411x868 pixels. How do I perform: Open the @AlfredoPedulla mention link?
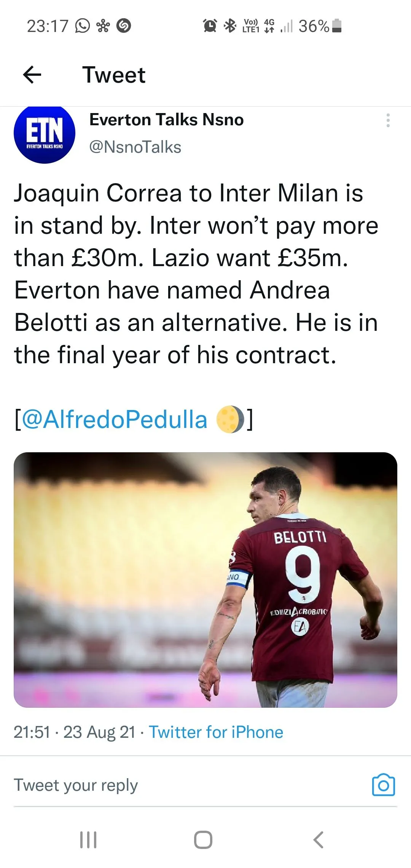(115, 420)
